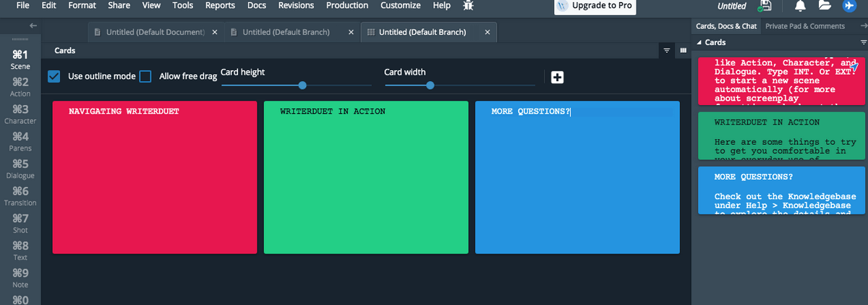
Task: Enable Allow free drag checkbox
Action: 145,76
